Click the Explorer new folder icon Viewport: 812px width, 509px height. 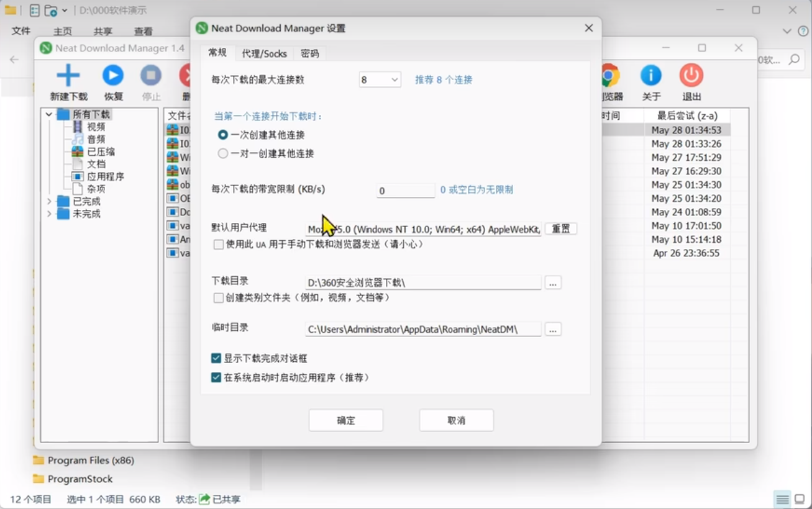tap(51, 11)
